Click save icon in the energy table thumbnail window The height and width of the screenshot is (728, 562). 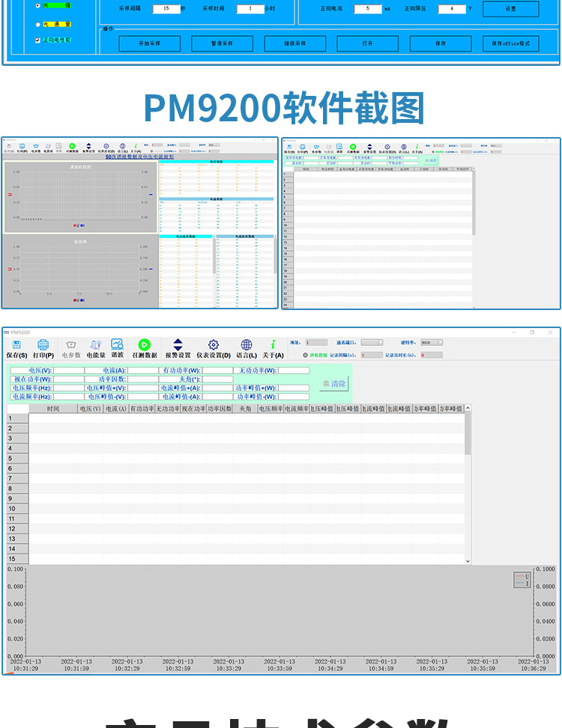point(289,148)
